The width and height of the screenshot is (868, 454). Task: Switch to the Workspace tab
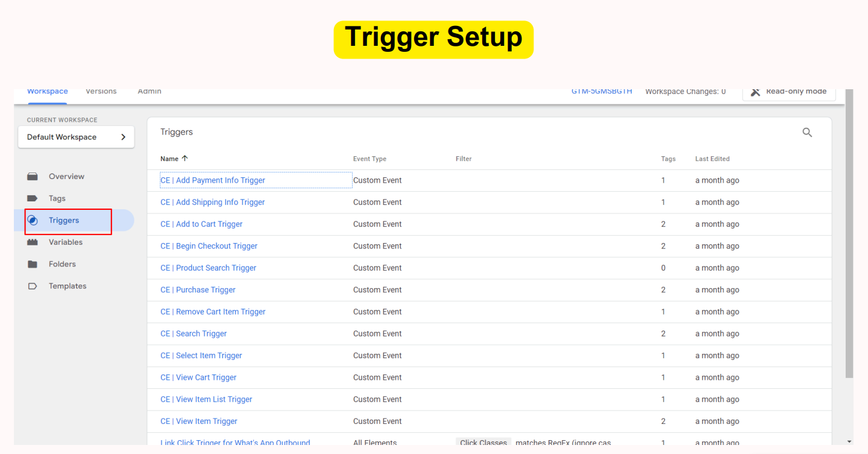pyautogui.click(x=48, y=92)
